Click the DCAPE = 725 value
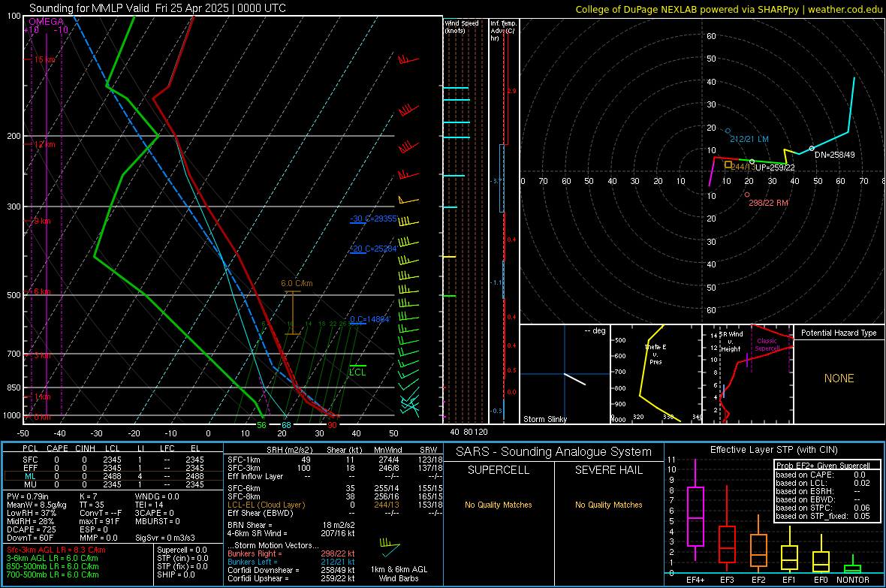The image size is (886, 588). (x=32, y=529)
